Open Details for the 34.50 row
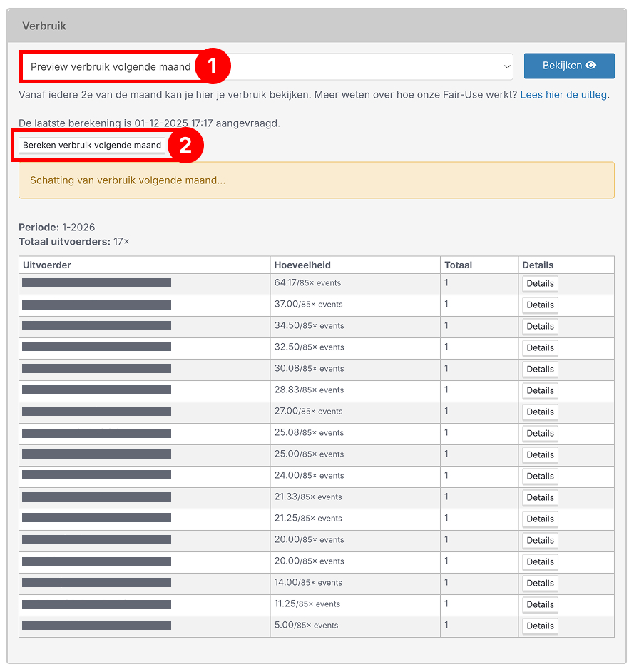The height and width of the screenshot is (672, 634). click(540, 327)
